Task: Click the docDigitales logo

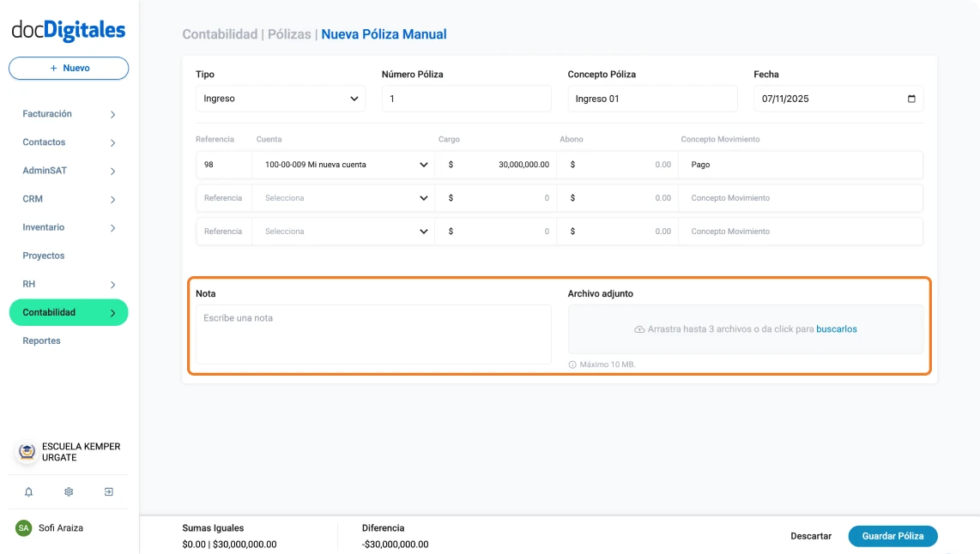Action: pyautogui.click(x=68, y=29)
